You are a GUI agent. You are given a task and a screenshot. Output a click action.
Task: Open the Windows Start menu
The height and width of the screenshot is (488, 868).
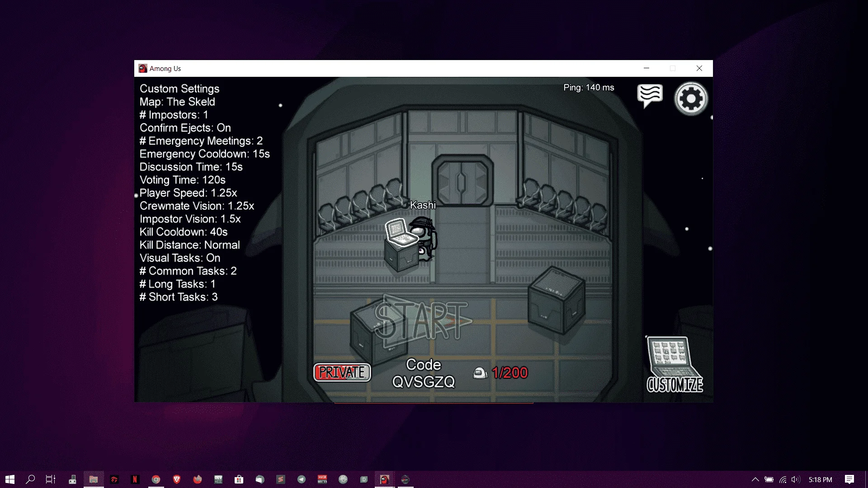(10, 479)
